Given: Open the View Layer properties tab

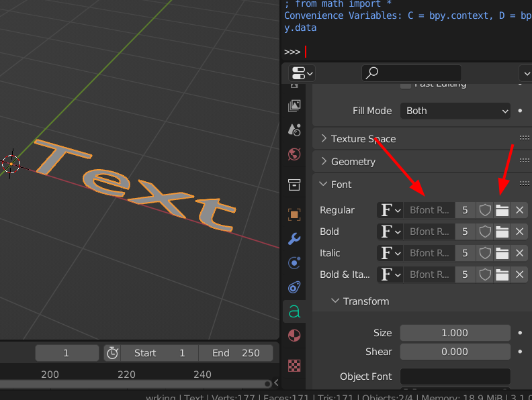Looking at the screenshot, I should tap(294, 106).
